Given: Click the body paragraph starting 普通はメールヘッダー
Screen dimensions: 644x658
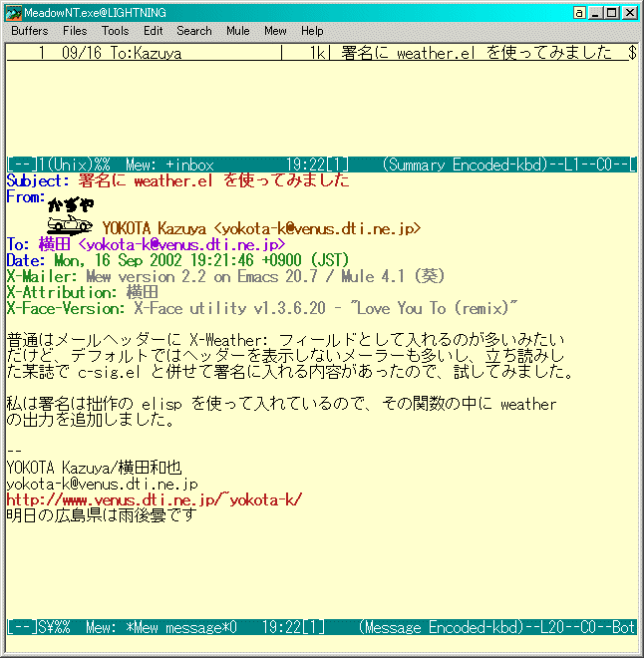Looking at the screenshot, I should [x=289, y=356].
